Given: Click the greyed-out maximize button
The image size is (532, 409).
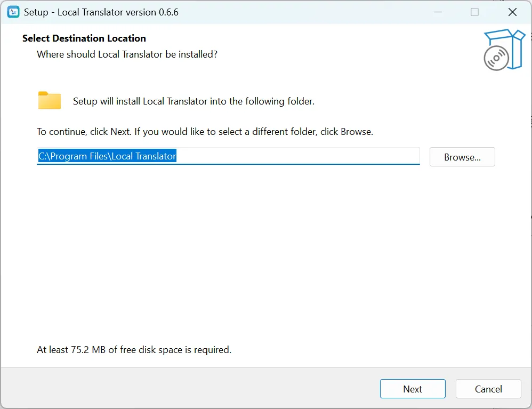Looking at the screenshot, I should tap(474, 12).
